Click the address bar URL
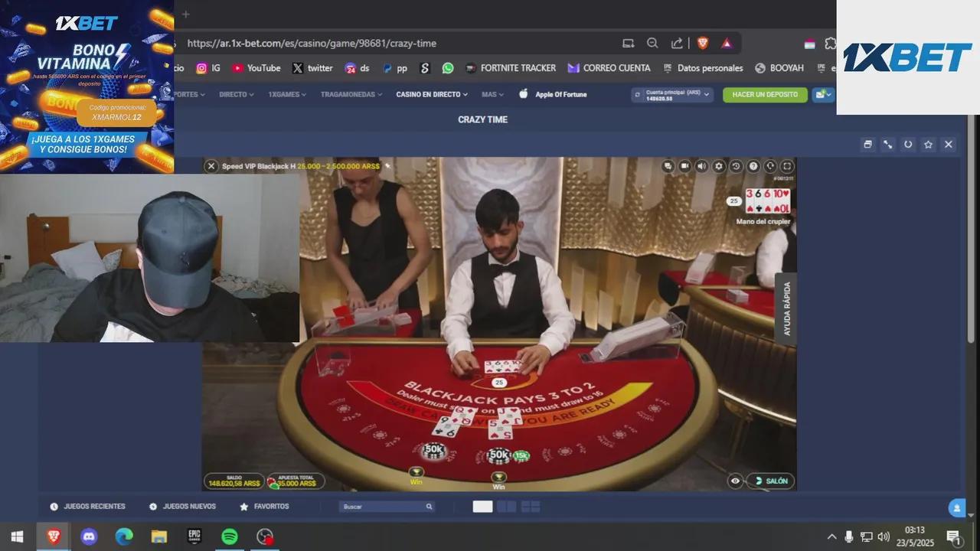980x551 pixels. point(312,44)
